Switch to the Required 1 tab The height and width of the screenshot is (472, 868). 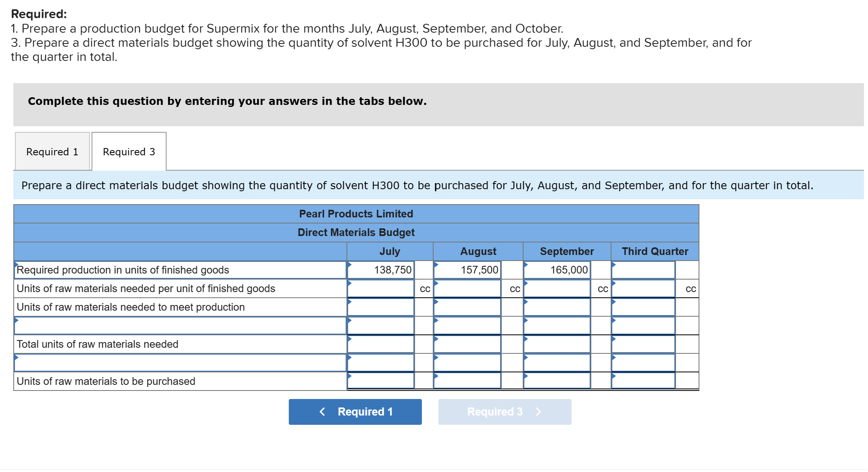point(52,151)
